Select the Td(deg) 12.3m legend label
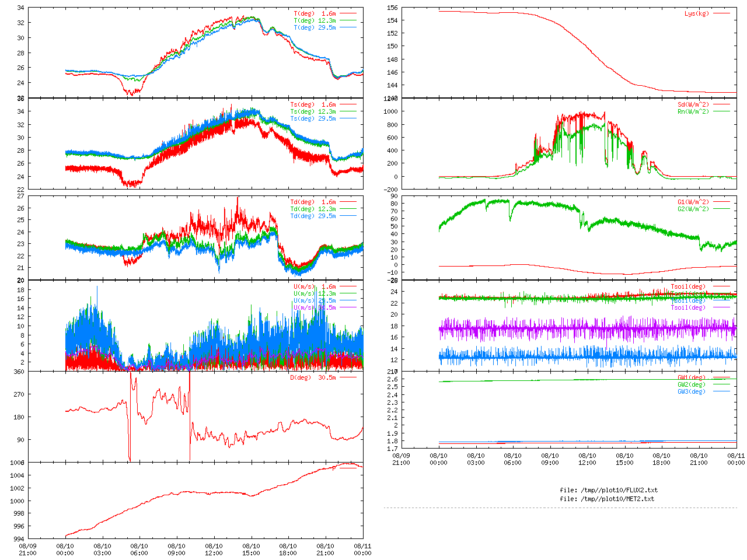747x560 pixels. pos(313,209)
